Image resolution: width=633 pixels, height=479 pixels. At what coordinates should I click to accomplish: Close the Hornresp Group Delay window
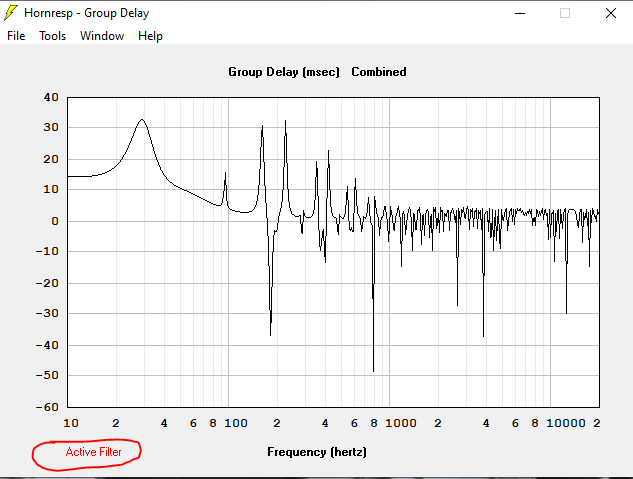coord(611,13)
